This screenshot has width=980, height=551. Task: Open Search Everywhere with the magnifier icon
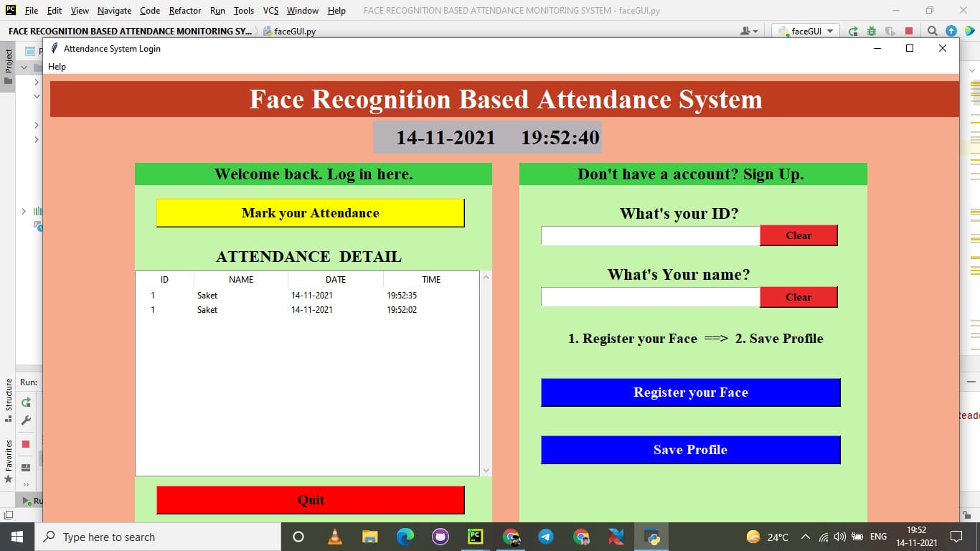[x=933, y=31]
